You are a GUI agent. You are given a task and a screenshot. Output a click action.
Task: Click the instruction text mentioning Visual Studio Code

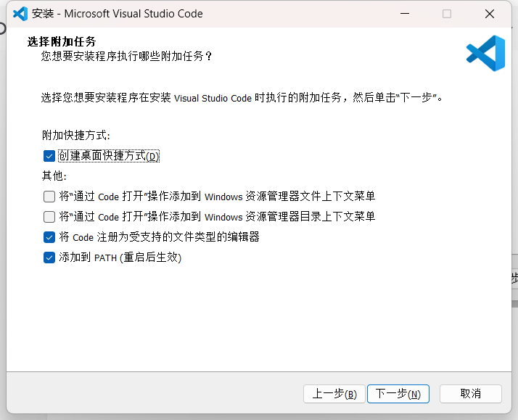(x=242, y=98)
